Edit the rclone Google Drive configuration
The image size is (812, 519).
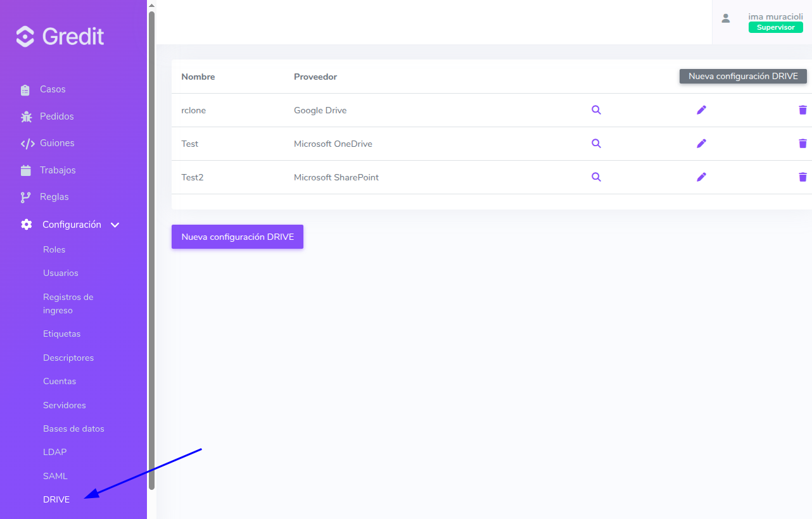[x=701, y=110]
